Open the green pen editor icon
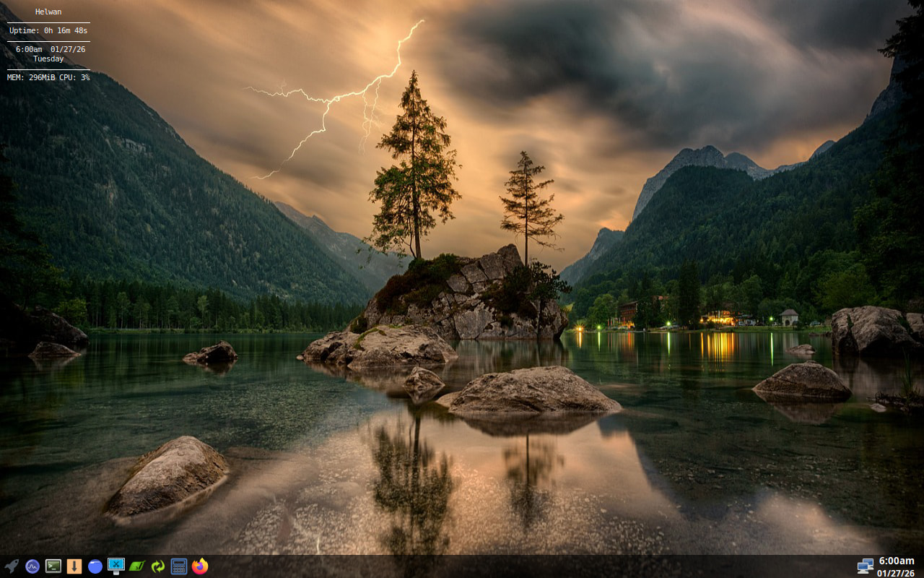The width and height of the screenshot is (924, 578). tap(137, 566)
